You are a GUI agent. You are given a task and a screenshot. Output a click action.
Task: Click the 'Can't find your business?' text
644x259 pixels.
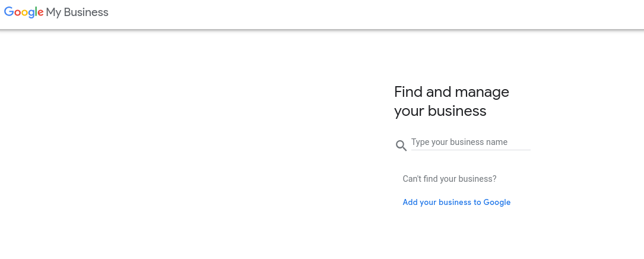click(x=449, y=179)
